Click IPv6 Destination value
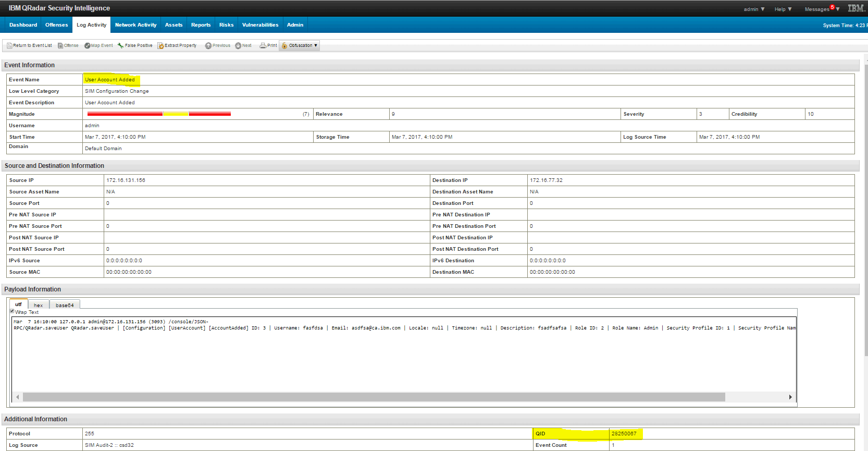 548,261
